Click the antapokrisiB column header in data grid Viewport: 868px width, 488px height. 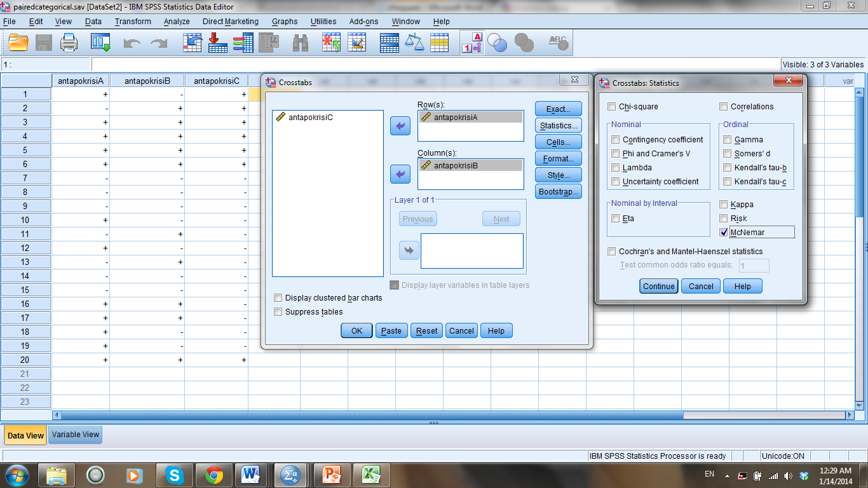[147, 81]
